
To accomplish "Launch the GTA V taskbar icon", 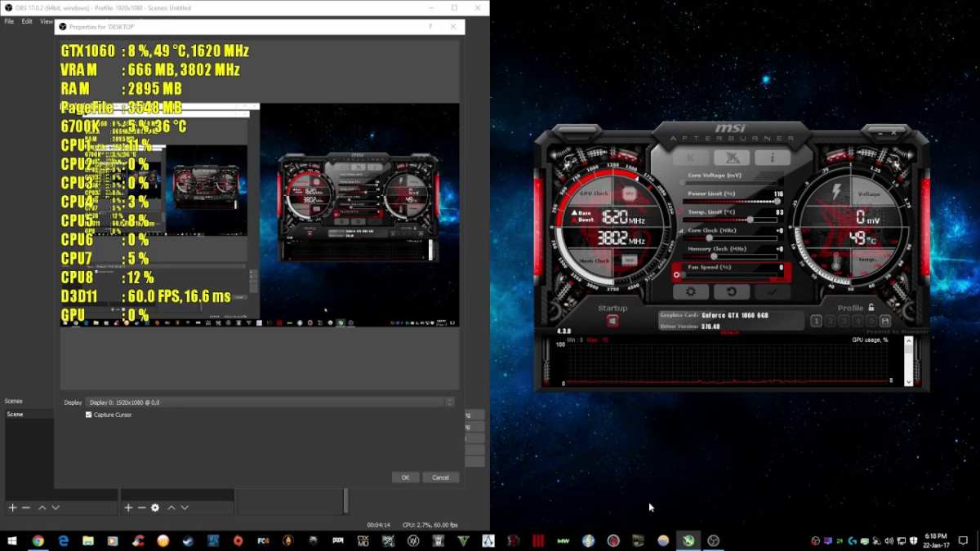I will (x=463, y=540).
